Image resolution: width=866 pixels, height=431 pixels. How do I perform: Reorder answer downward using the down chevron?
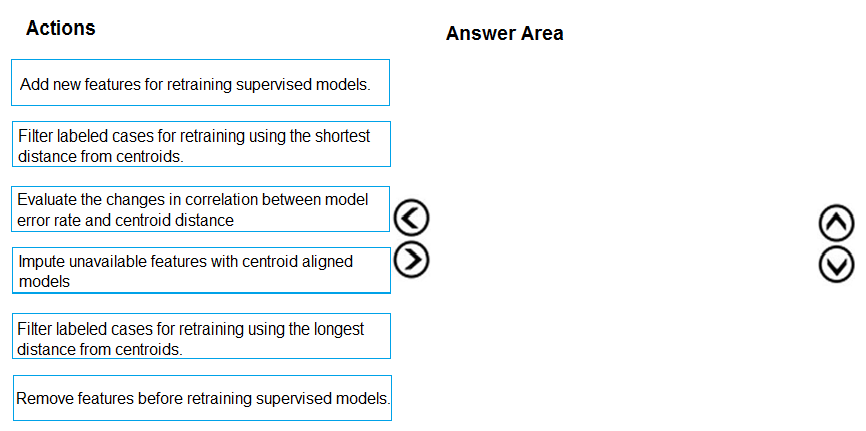[x=837, y=264]
